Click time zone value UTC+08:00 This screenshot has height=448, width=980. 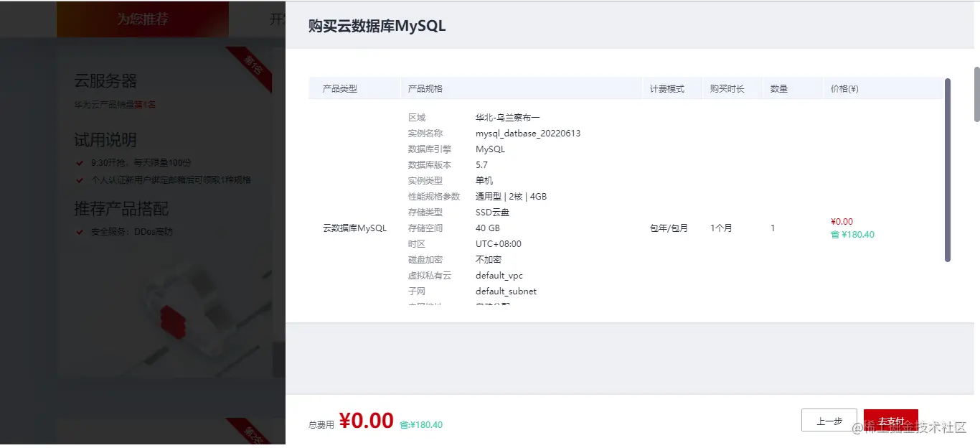[499, 244]
